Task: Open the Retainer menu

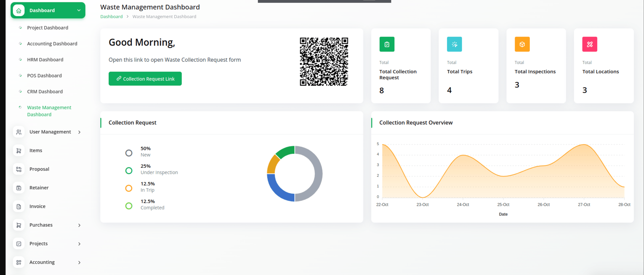Action: [39, 188]
